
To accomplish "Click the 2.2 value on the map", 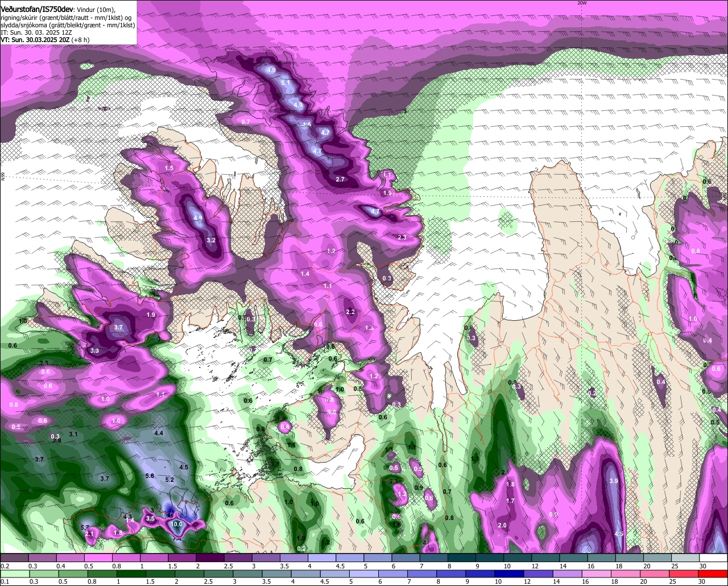I will pyautogui.click(x=350, y=312).
